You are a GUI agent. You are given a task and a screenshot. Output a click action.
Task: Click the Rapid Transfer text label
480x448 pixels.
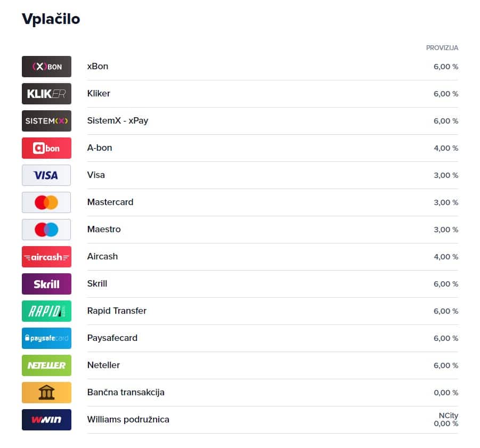tap(117, 311)
